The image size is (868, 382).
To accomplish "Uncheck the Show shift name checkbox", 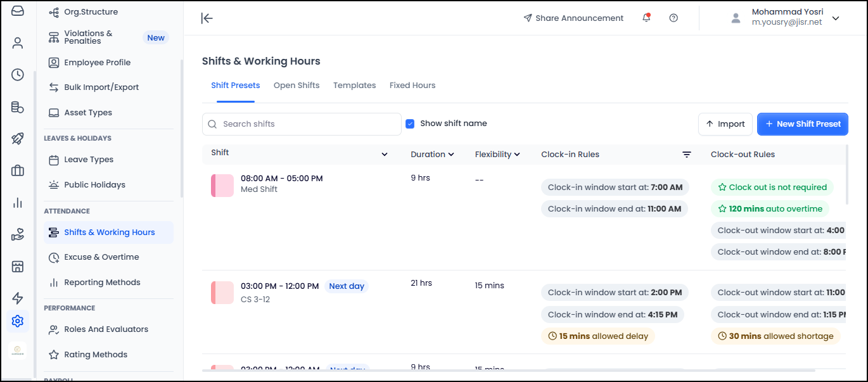I will coord(410,124).
